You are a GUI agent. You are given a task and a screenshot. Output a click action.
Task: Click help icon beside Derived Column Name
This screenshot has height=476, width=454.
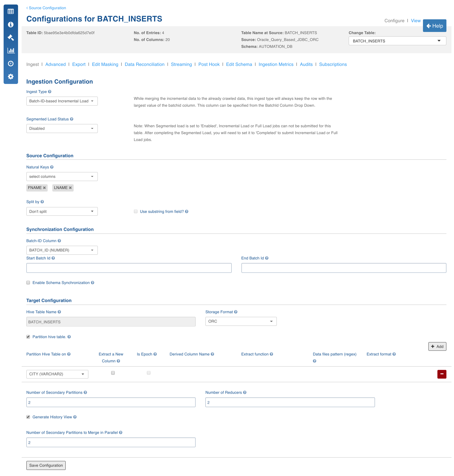pos(213,354)
